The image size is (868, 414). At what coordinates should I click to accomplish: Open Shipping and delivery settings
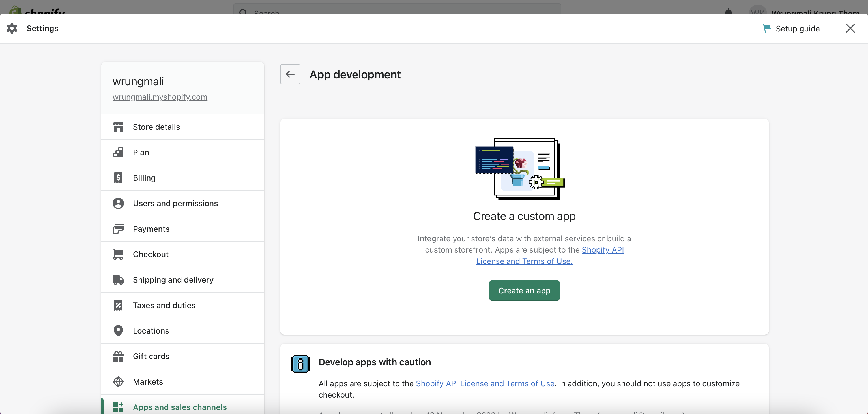coord(183,280)
